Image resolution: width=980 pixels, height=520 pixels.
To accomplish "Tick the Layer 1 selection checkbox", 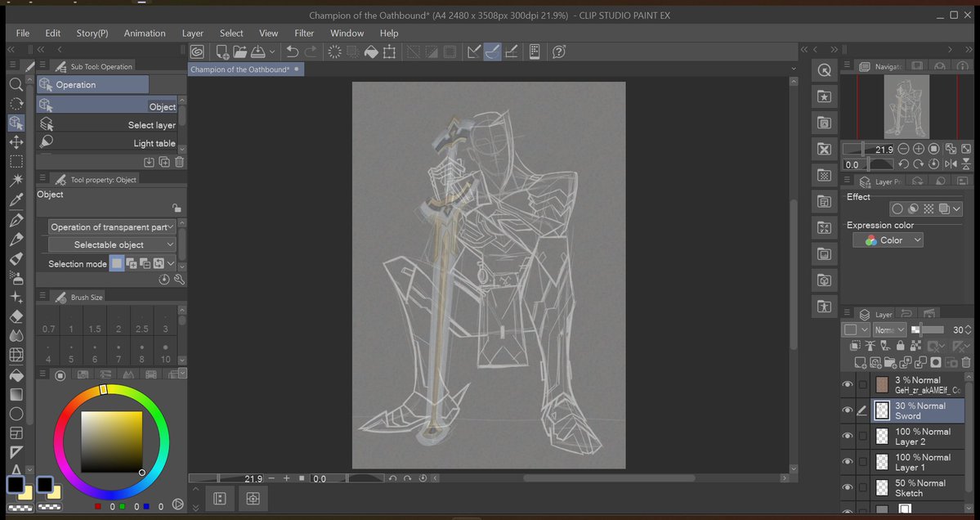I will pyautogui.click(x=862, y=462).
